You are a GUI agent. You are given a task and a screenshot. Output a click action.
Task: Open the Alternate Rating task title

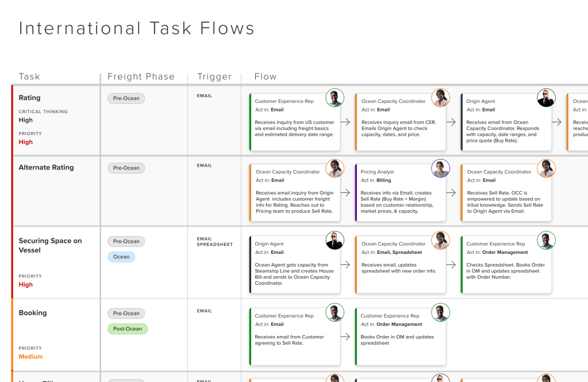pos(46,168)
